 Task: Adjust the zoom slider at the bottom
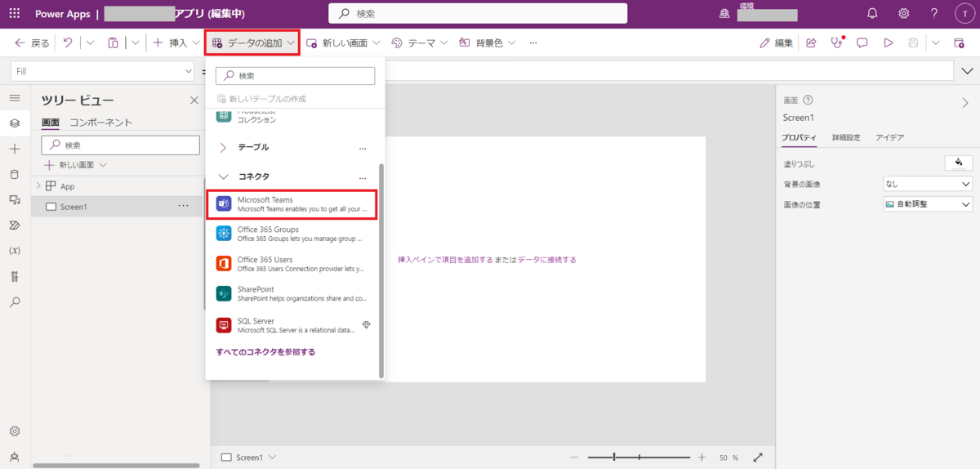point(639,458)
